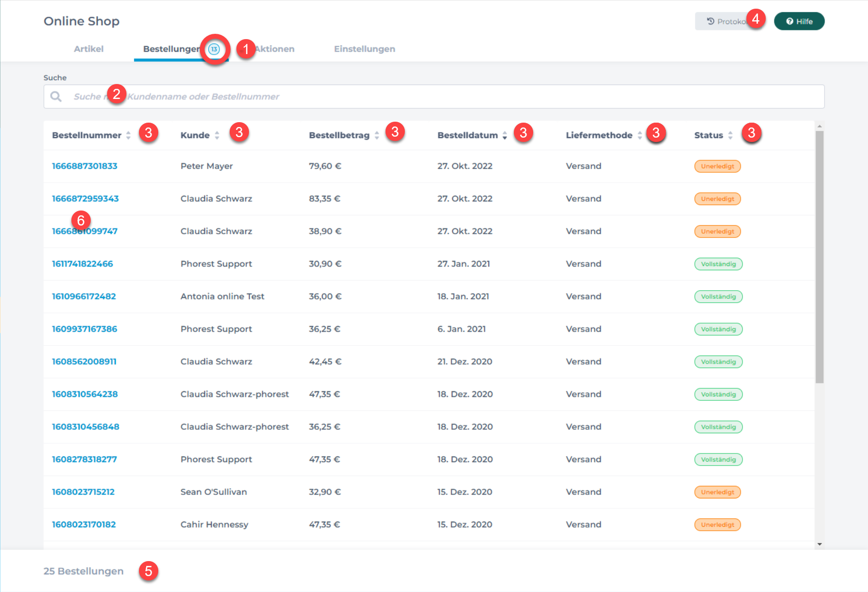Click the amount 32,90 €
868x592 pixels.
[x=325, y=492]
